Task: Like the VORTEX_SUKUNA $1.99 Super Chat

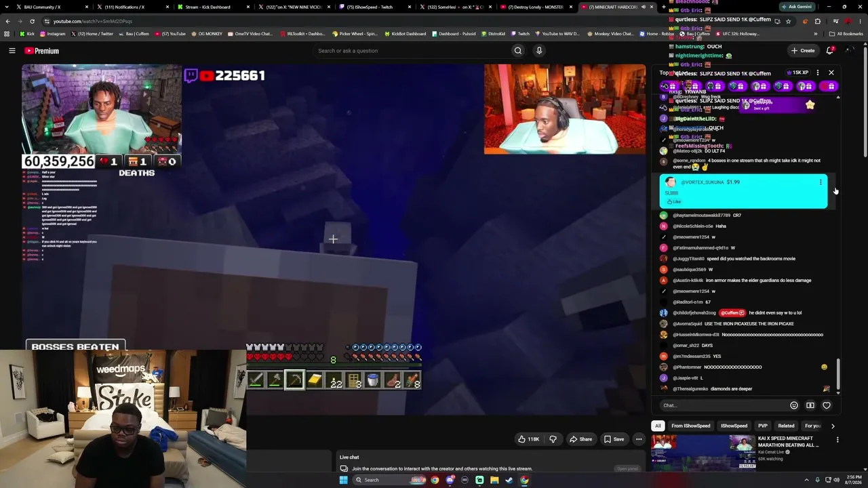Action: 674,202
